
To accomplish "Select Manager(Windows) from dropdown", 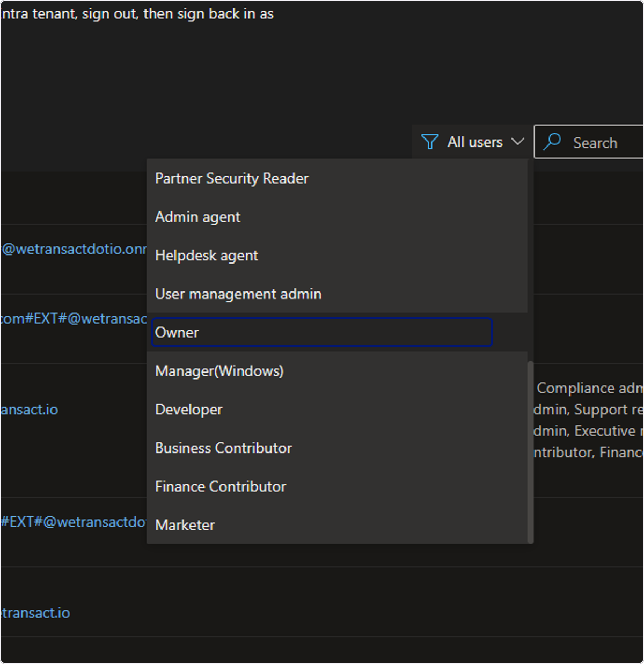I will 337,371.
